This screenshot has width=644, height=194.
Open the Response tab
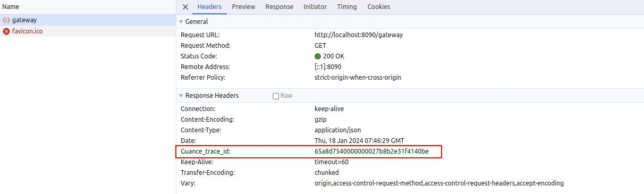[x=279, y=7]
